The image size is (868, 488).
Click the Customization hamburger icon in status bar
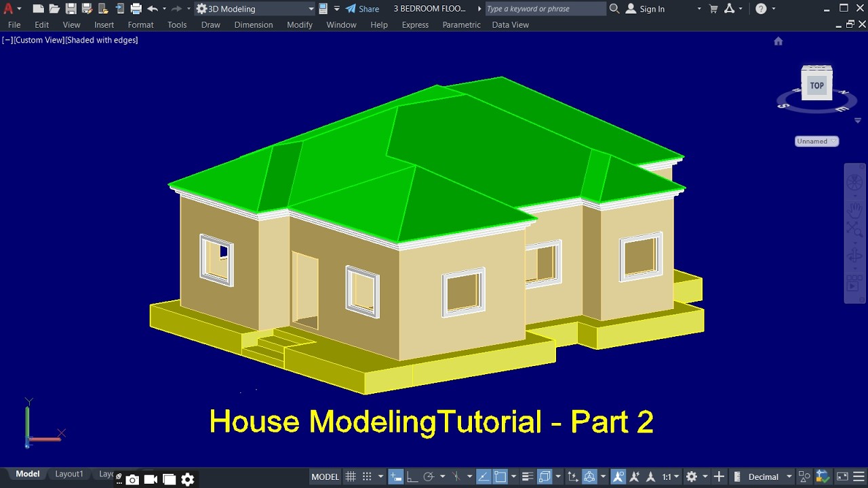tap(860, 476)
